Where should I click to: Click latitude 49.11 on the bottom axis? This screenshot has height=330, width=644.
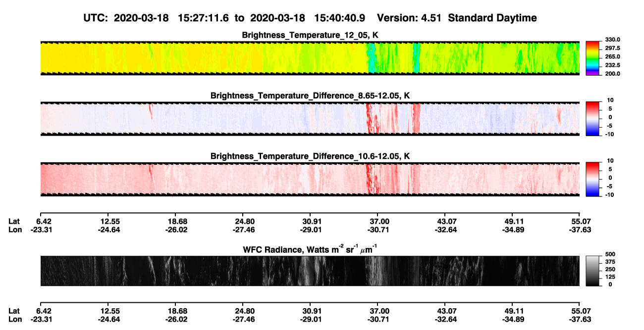pos(513,311)
